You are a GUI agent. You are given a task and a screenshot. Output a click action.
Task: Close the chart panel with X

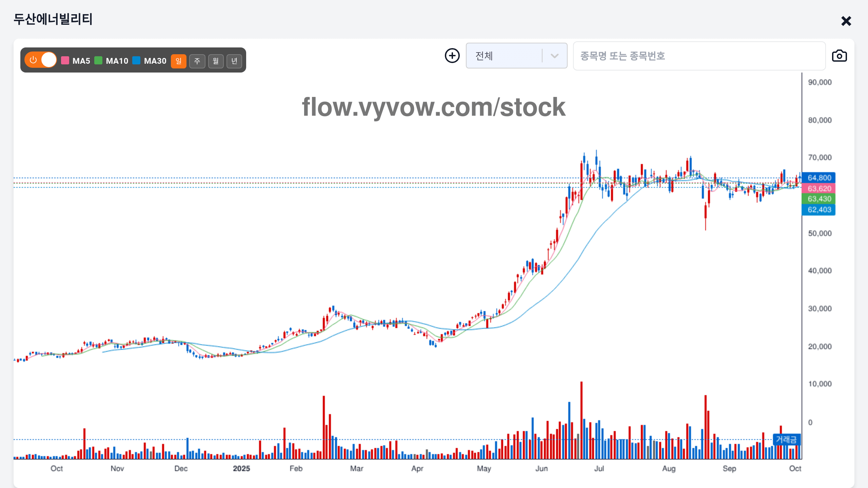click(846, 21)
